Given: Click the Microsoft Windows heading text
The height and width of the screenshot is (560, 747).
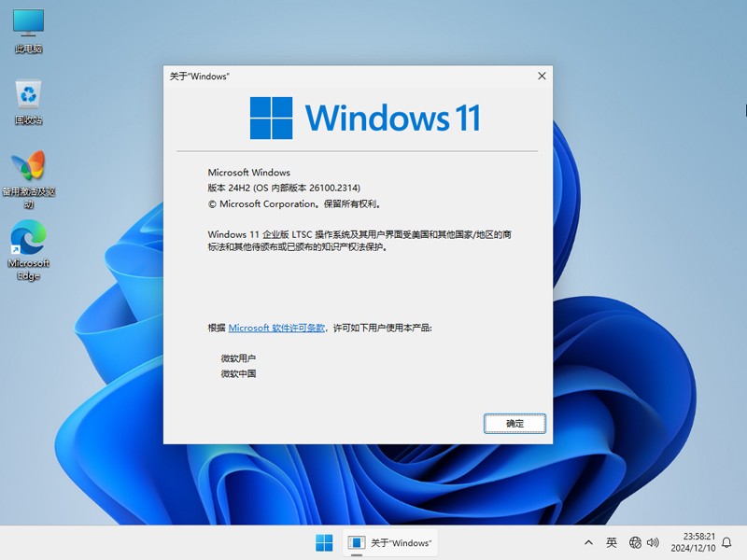Looking at the screenshot, I should point(248,173).
